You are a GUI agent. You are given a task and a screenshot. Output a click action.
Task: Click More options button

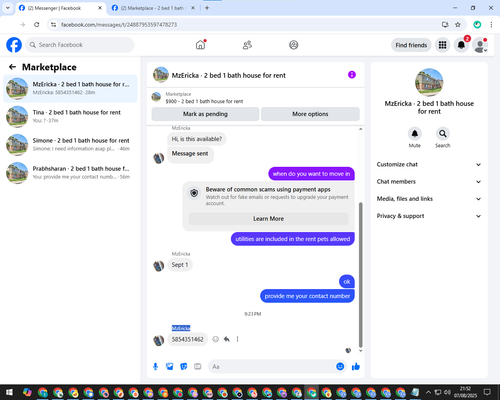(310, 114)
